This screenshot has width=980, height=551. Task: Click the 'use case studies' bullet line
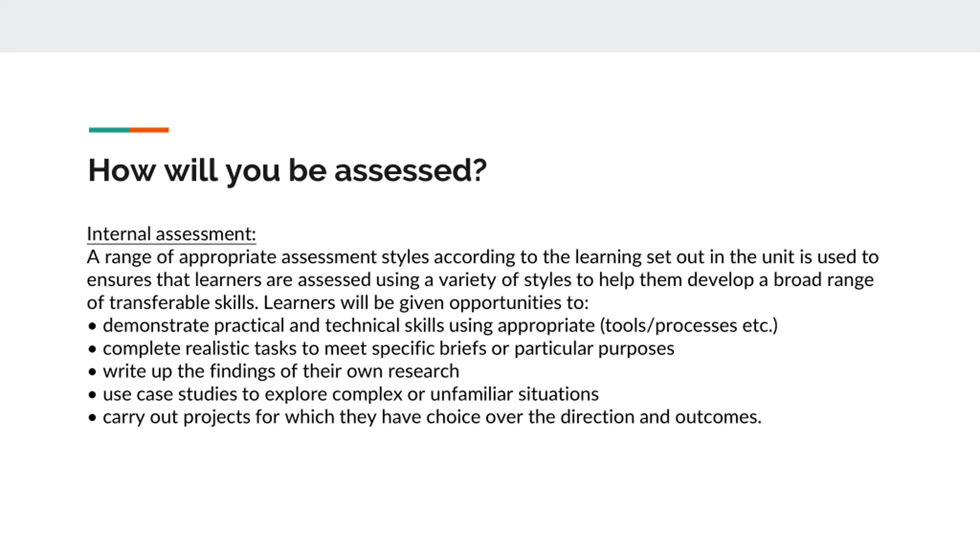343,395
